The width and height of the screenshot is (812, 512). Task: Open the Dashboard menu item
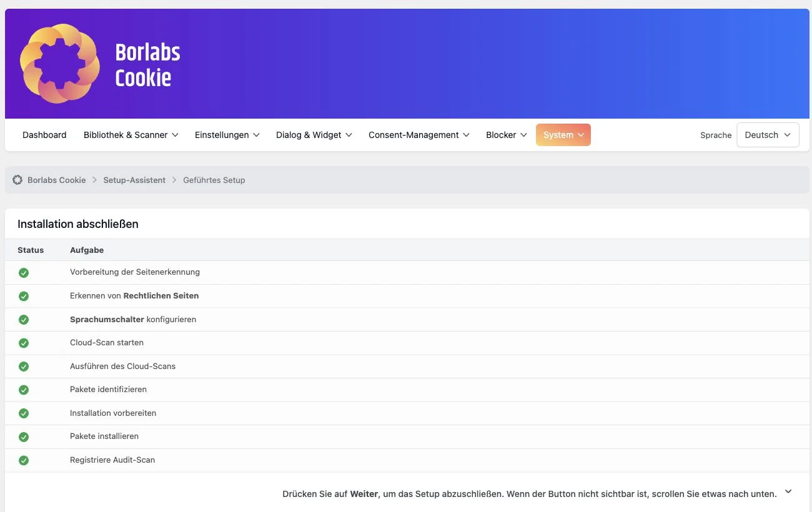(44, 135)
